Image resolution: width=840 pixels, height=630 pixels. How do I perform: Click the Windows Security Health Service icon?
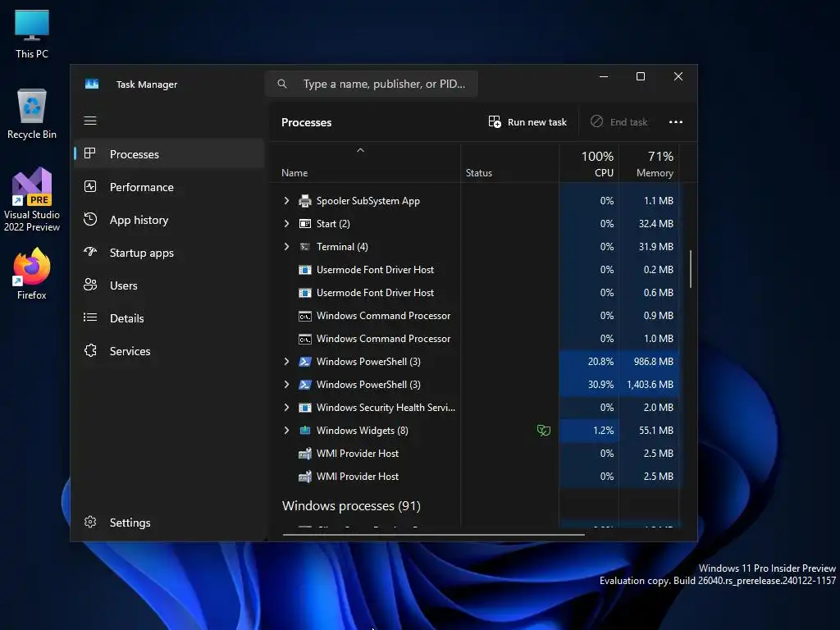pos(305,408)
